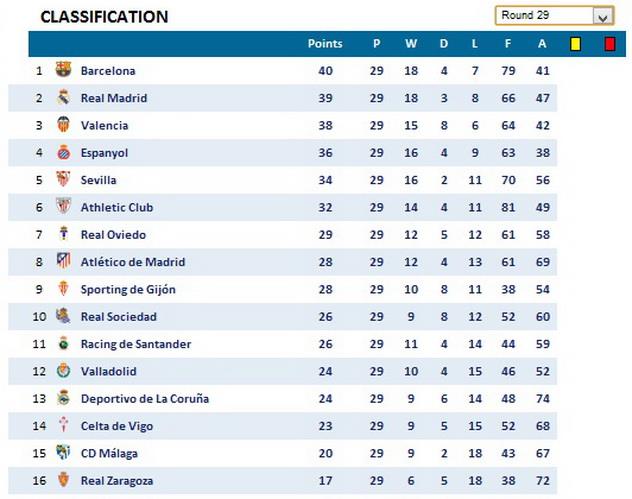Click the W wins column header

click(410, 44)
